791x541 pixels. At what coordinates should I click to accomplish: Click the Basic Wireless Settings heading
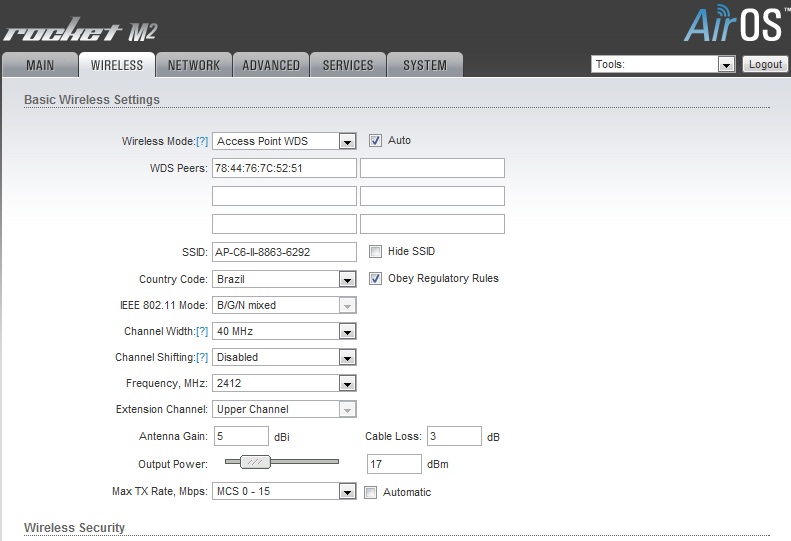point(92,100)
